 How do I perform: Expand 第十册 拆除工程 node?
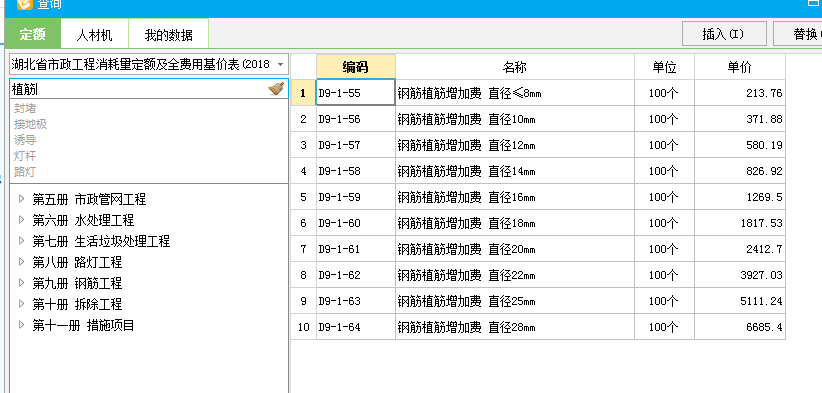point(21,303)
